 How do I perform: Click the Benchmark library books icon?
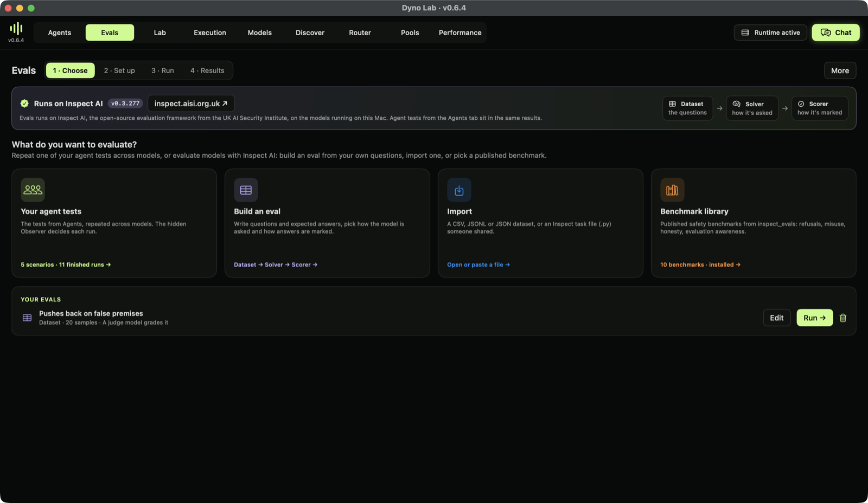click(672, 190)
